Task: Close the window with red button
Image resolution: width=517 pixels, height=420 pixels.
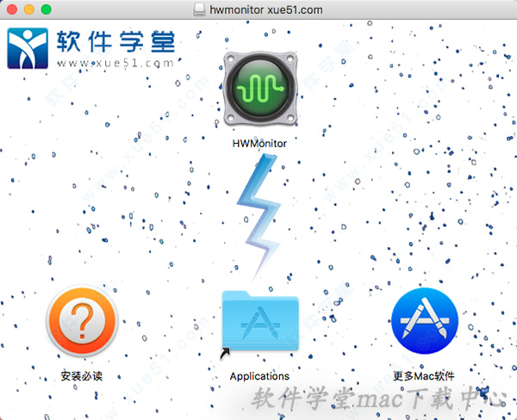Action: [12, 9]
